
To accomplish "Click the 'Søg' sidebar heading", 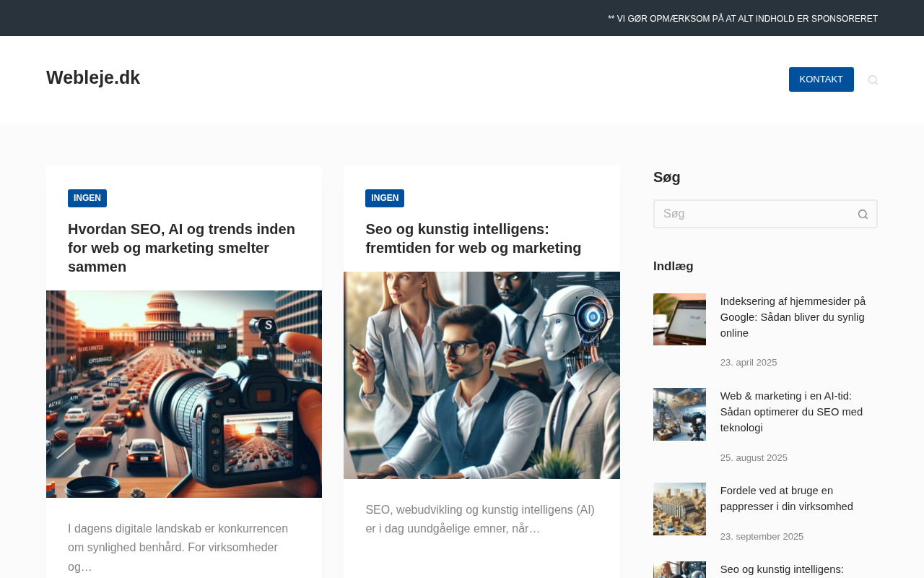I will pos(667,177).
